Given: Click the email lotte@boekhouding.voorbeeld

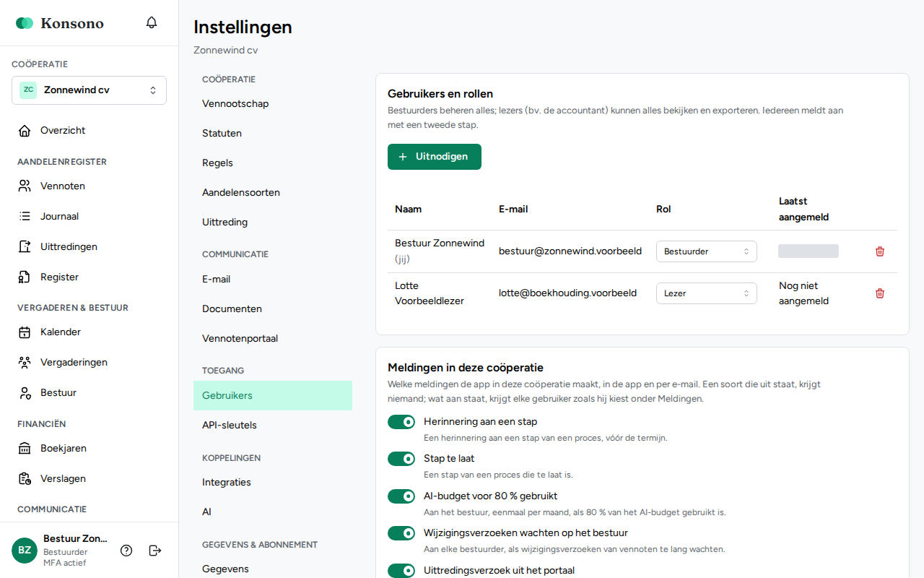Looking at the screenshot, I should (x=567, y=293).
